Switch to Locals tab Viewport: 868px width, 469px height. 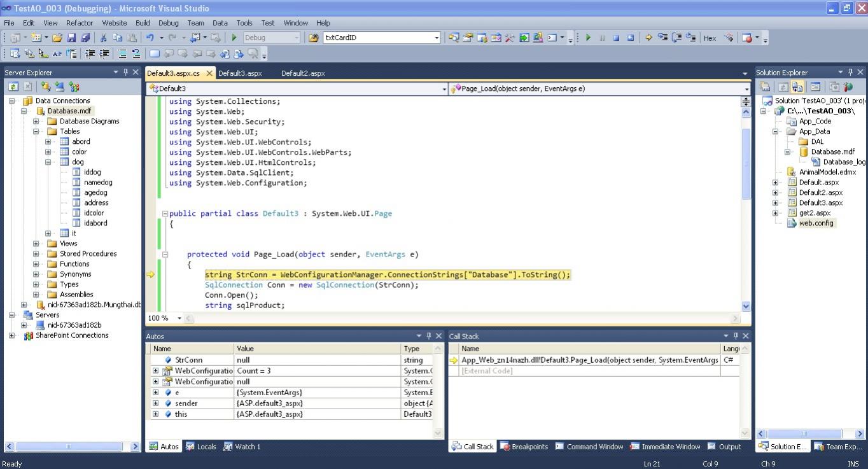(x=201, y=446)
